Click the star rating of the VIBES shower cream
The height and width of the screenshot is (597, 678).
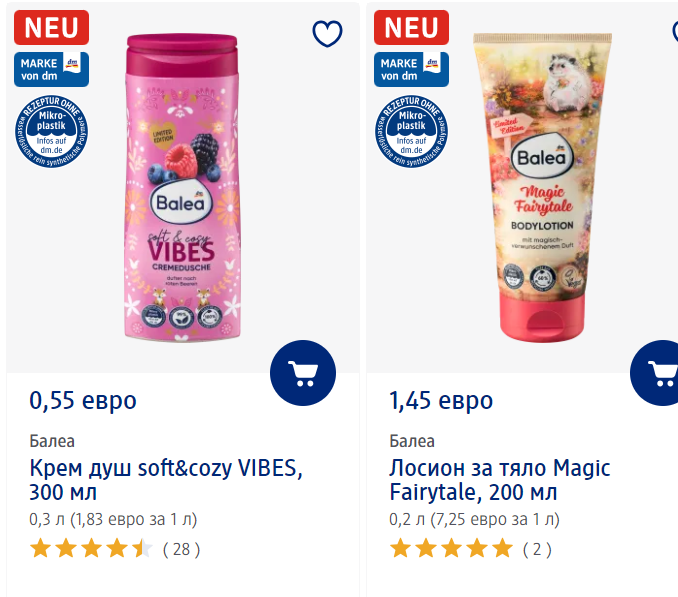coord(91,548)
